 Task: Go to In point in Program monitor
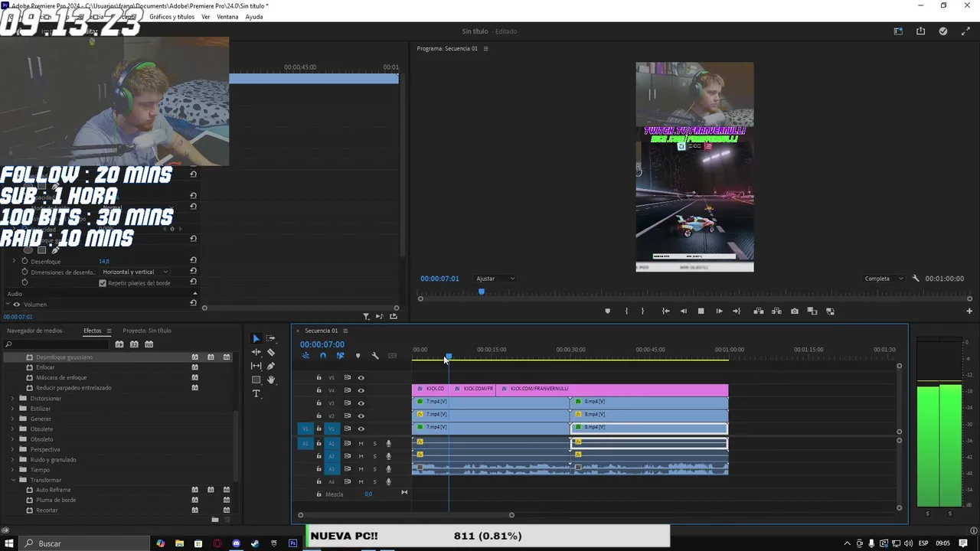pyautogui.click(x=666, y=311)
